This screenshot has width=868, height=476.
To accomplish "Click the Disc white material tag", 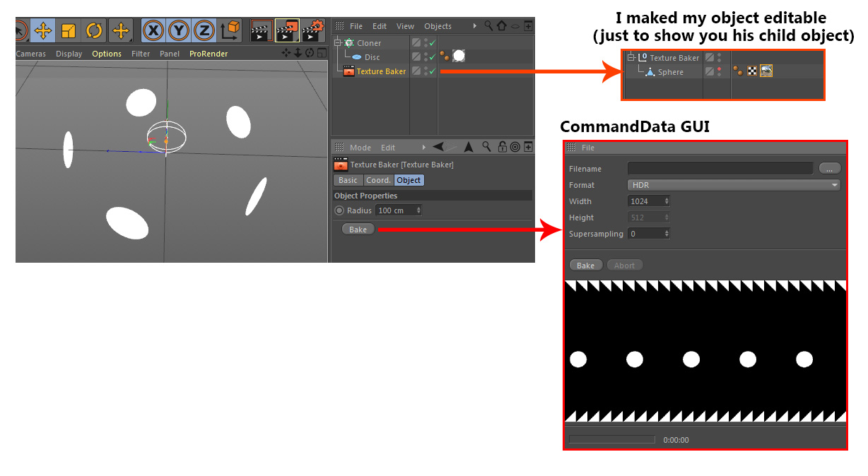I will pyautogui.click(x=459, y=56).
